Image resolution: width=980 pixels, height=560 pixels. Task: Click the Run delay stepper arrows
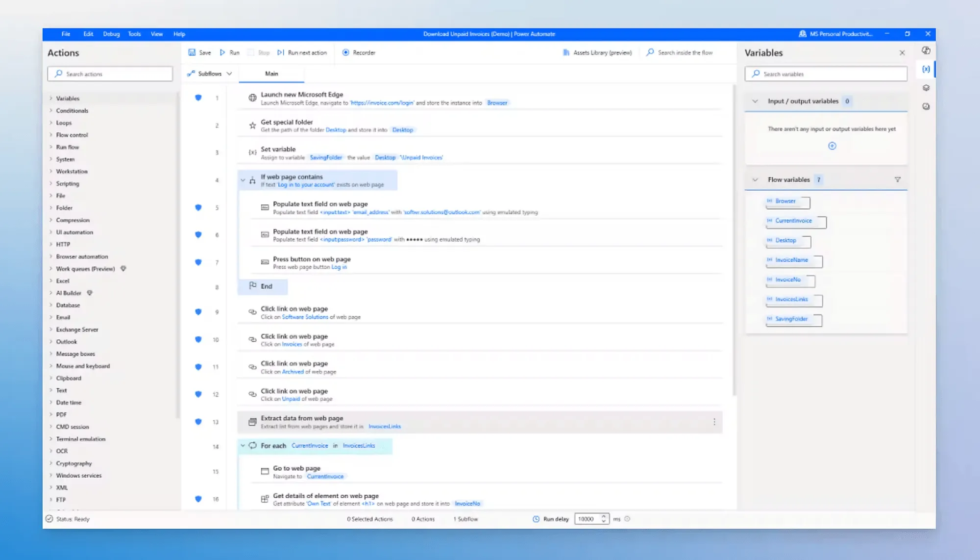pyautogui.click(x=604, y=519)
